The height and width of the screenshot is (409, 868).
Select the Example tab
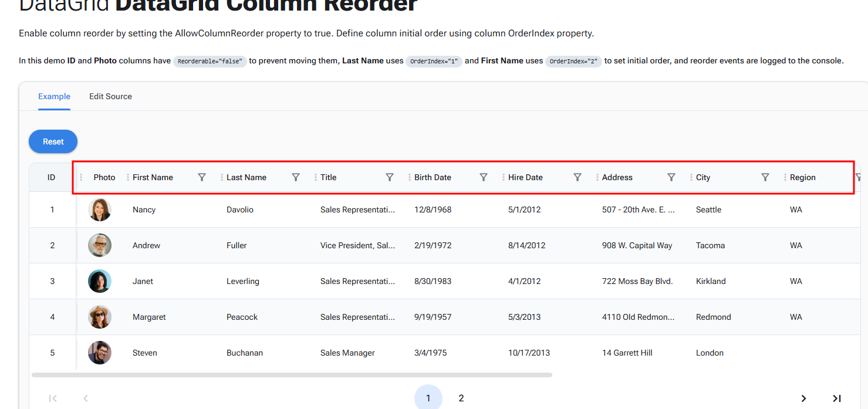[x=54, y=96]
